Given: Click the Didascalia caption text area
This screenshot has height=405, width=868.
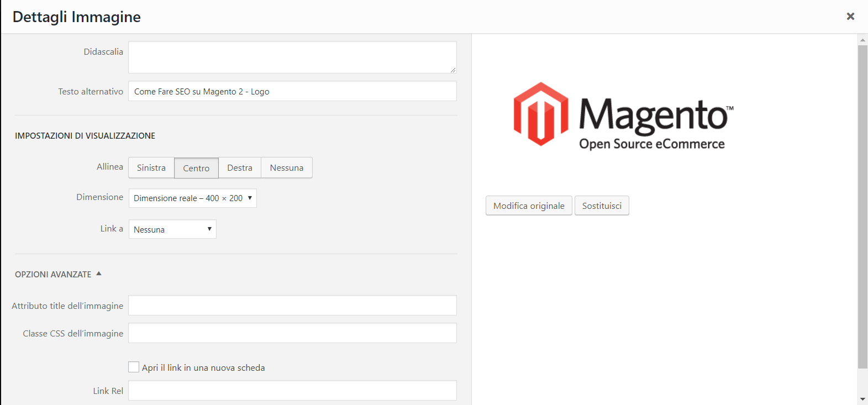Looking at the screenshot, I should tap(292, 57).
